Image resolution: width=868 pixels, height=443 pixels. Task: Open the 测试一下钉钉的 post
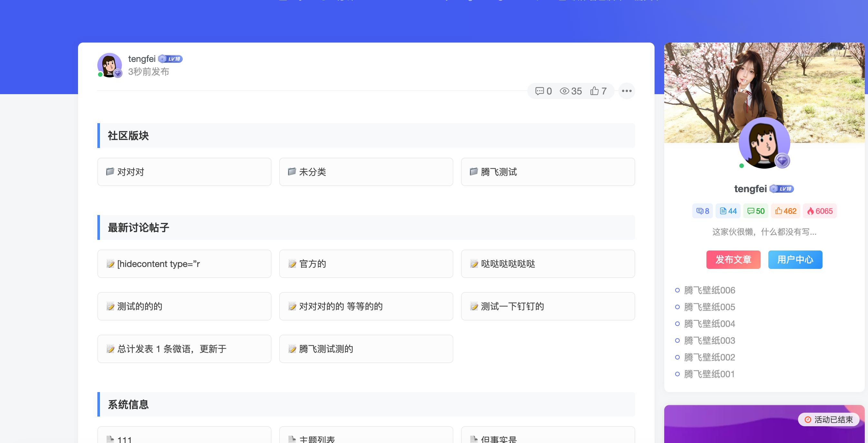coord(548,306)
